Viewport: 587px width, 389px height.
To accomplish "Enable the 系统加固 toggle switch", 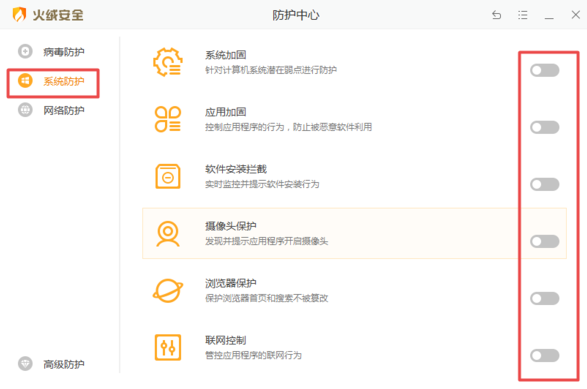I will [x=545, y=70].
